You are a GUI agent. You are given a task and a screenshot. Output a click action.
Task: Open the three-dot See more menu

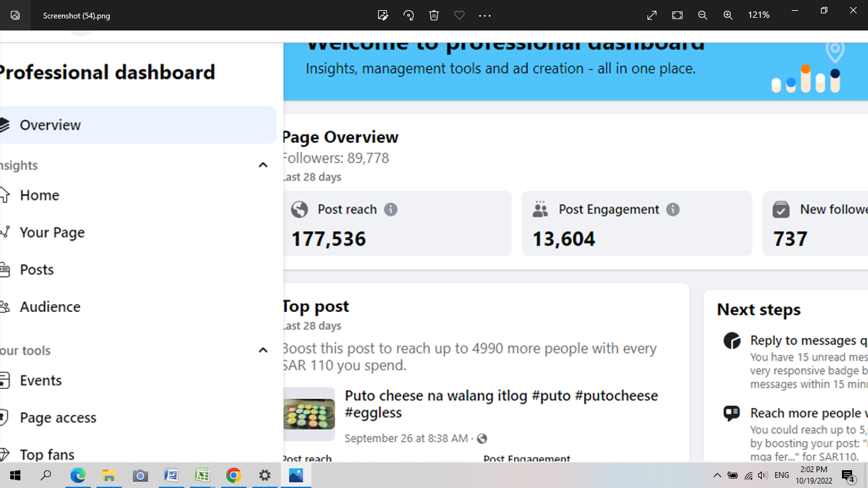tap(485, 15)
